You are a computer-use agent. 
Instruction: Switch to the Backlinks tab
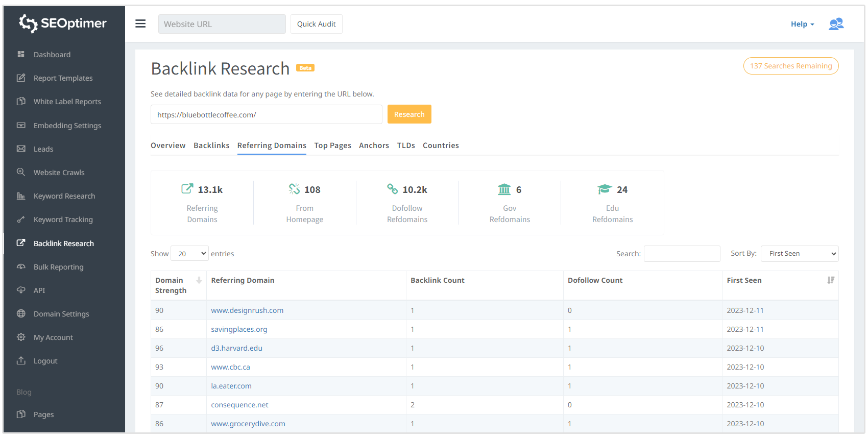click(x=211, y=145)
